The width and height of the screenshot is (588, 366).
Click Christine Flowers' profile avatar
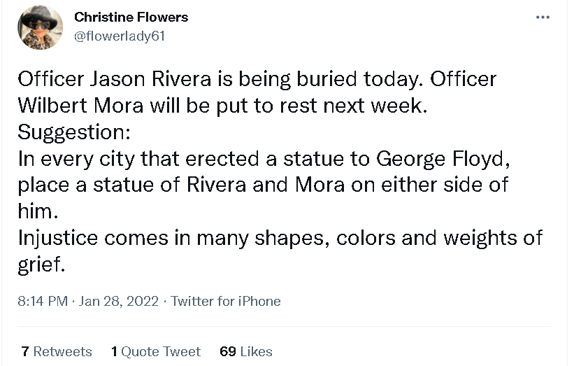tap(40, 27)
